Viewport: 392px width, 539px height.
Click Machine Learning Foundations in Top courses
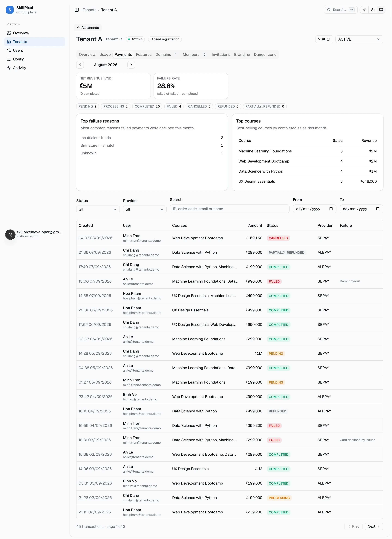coord(265,151)
